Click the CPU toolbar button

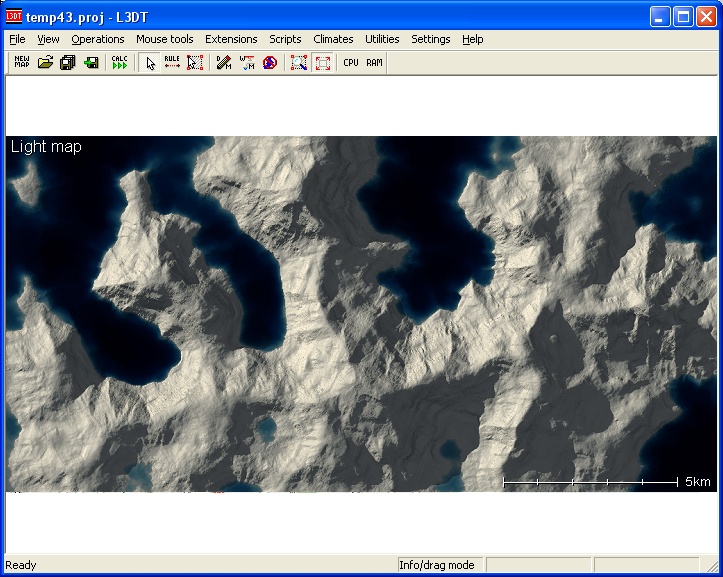(x=351, y=63)
